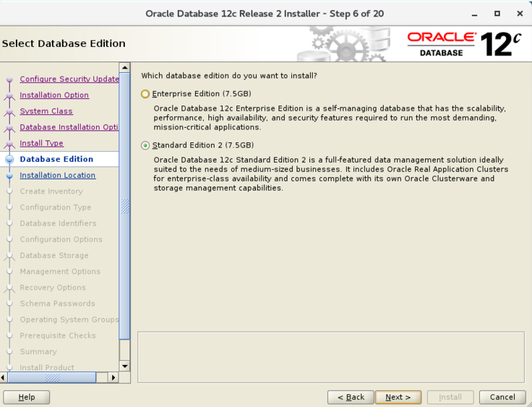The width and height of the screenshot is (532, 407).
Task: Click the Installation Option step marker icon
Action: tap(10, 96)
